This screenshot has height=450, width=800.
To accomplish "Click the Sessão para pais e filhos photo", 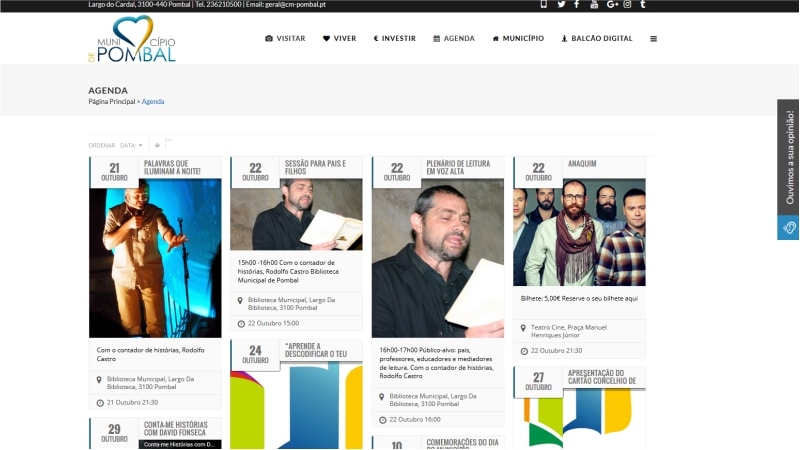I will tap(296, 214).
